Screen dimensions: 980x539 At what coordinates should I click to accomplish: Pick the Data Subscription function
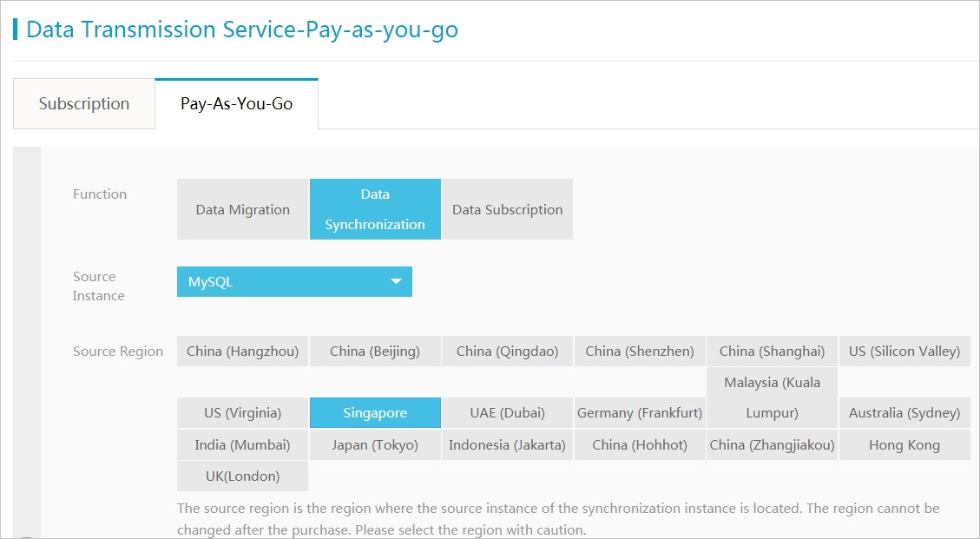(x=508, y=209)
